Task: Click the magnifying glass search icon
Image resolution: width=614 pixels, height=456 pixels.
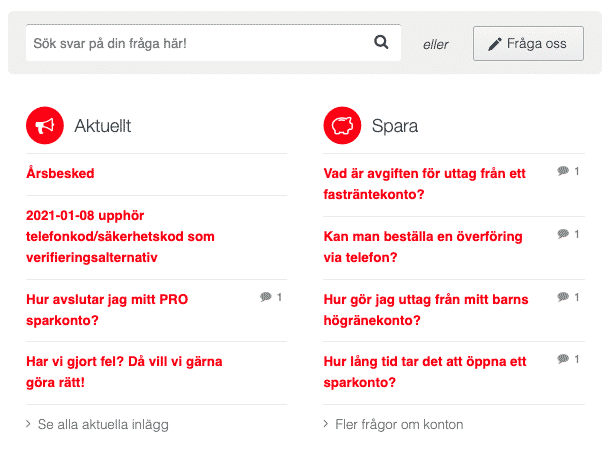Action: [x=381, y=43]
